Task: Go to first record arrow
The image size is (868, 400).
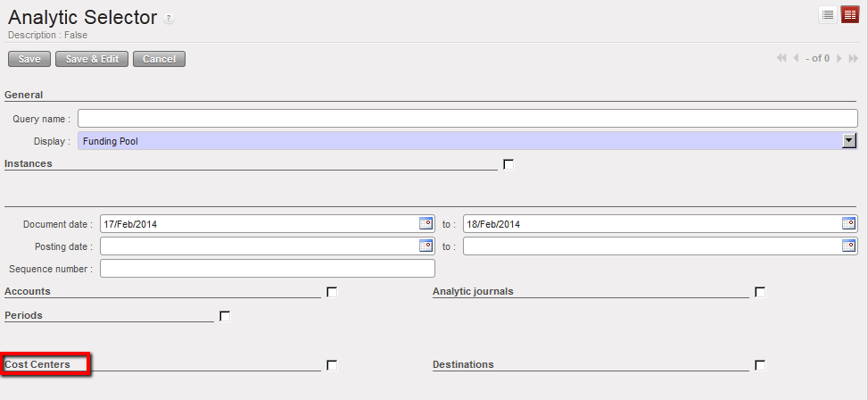Action: (781, 58)
